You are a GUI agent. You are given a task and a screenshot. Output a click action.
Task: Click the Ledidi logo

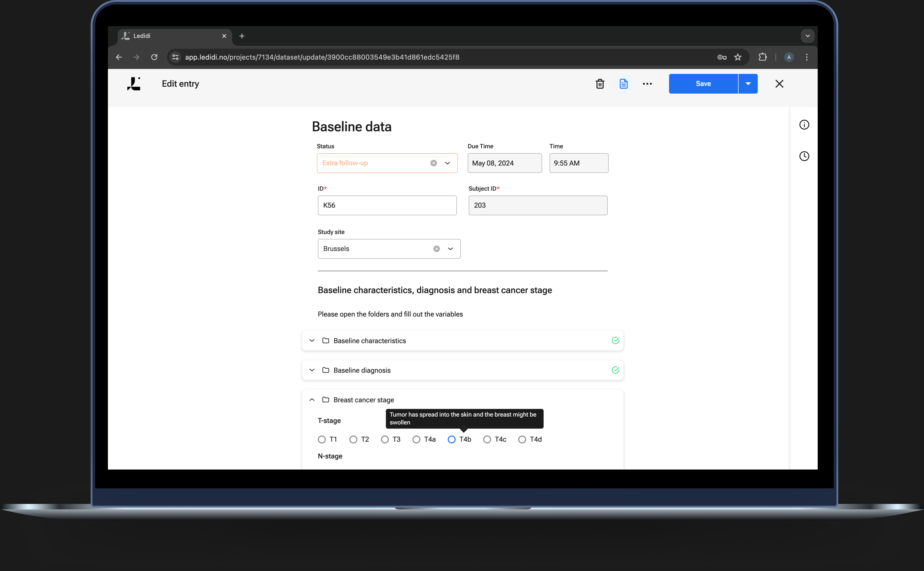(x=134, y=84)
